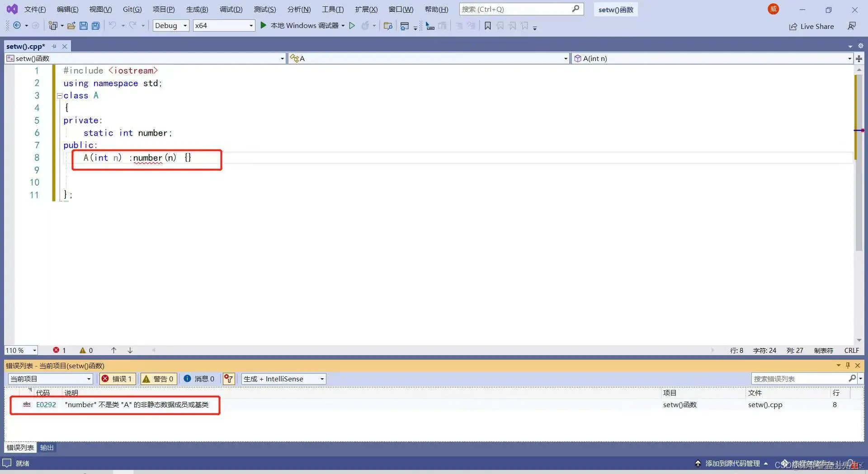The width and height of the screenshot is (868, 474).
Task: Open the 文件(F) menu
Action: 35,9
